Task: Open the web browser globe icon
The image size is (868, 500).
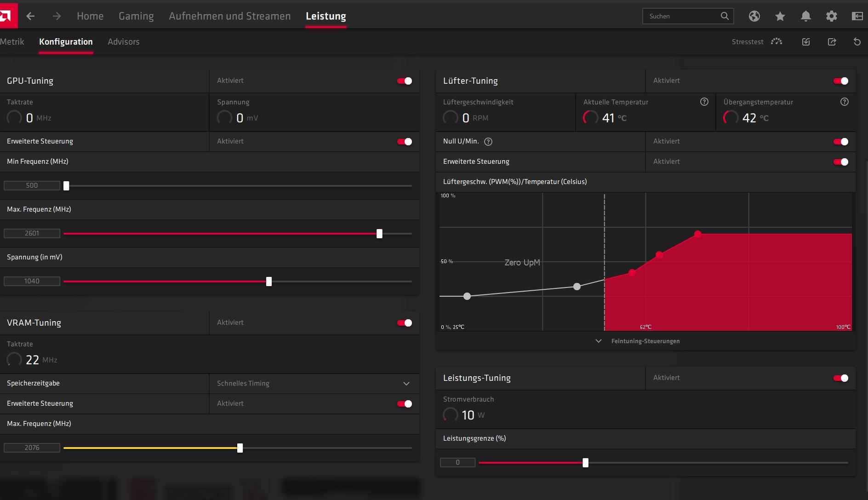Action: (x=754, y=16)
